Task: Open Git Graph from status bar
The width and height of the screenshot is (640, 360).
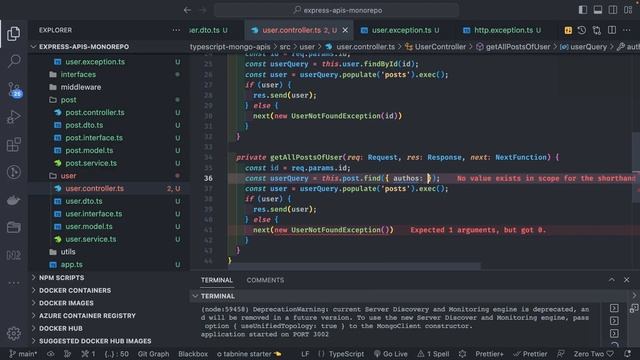Action: coord(153,354)
